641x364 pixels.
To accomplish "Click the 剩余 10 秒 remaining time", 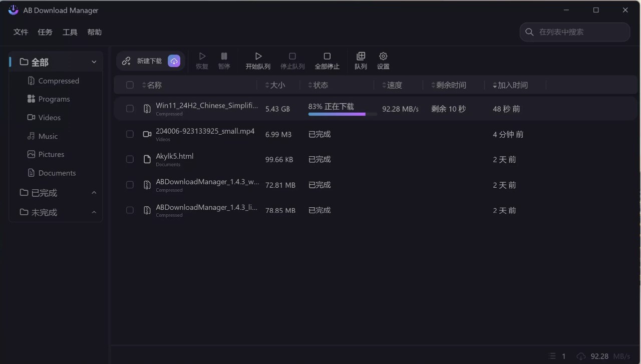I will (x=448, y=109).
